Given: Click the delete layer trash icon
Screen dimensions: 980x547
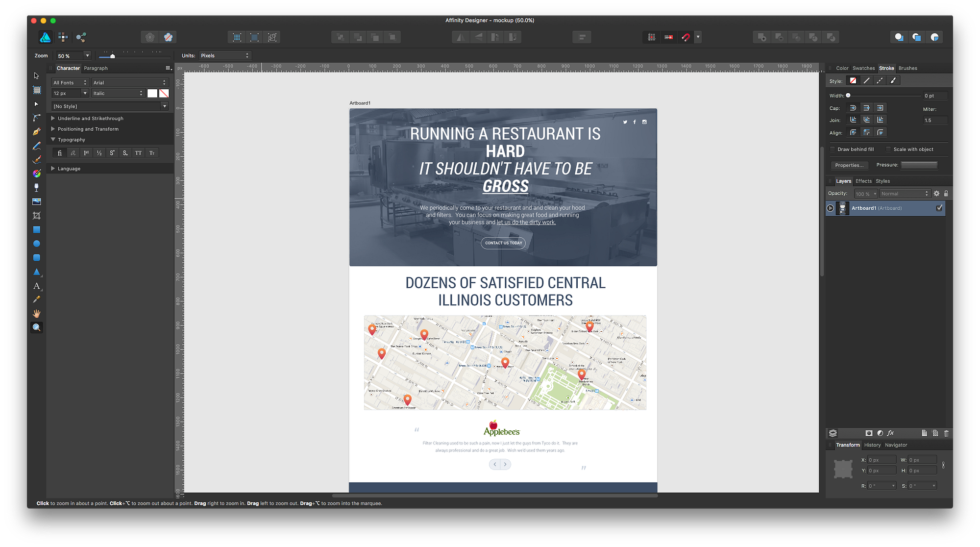Looking at the screenshot, I should pos(946,433).
